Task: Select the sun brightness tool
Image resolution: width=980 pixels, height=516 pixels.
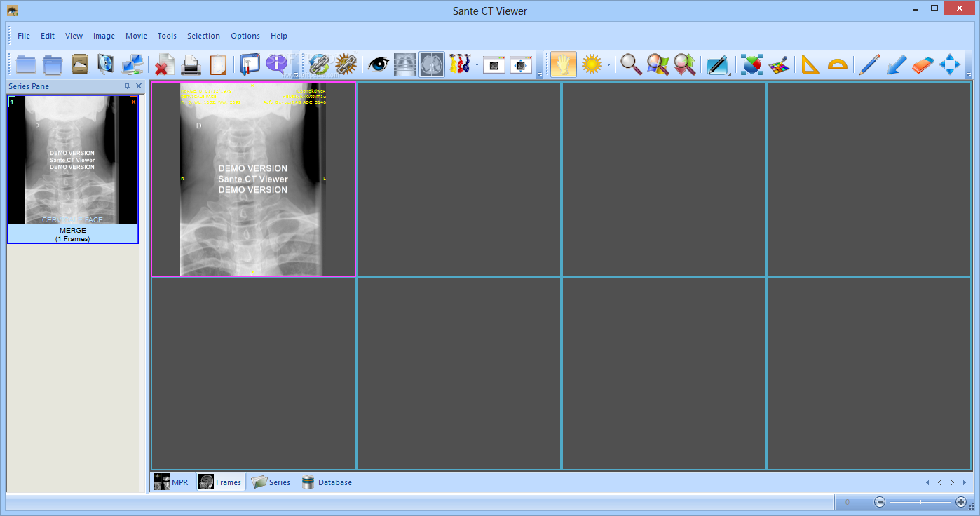Action: click(592, 64)
